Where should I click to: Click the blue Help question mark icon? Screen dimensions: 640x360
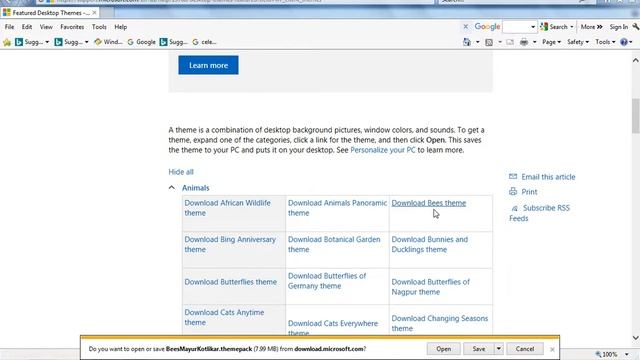[624, 42]
